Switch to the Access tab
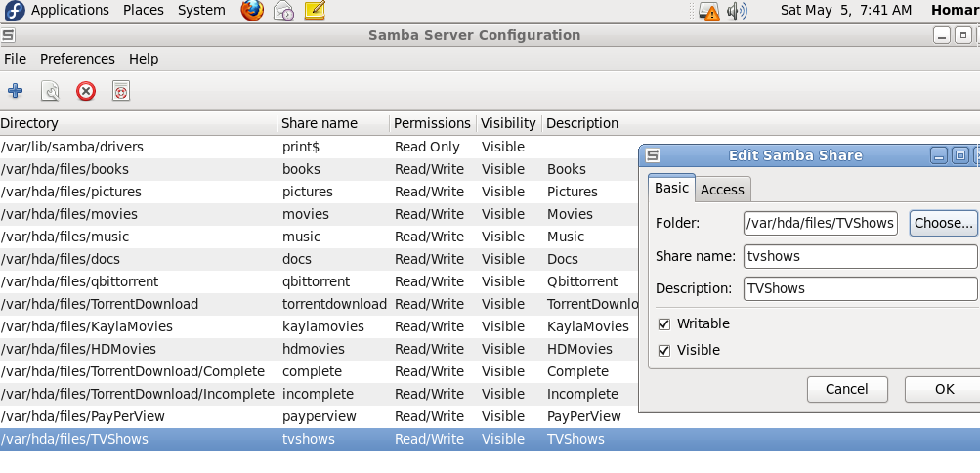 coord(722,190)
